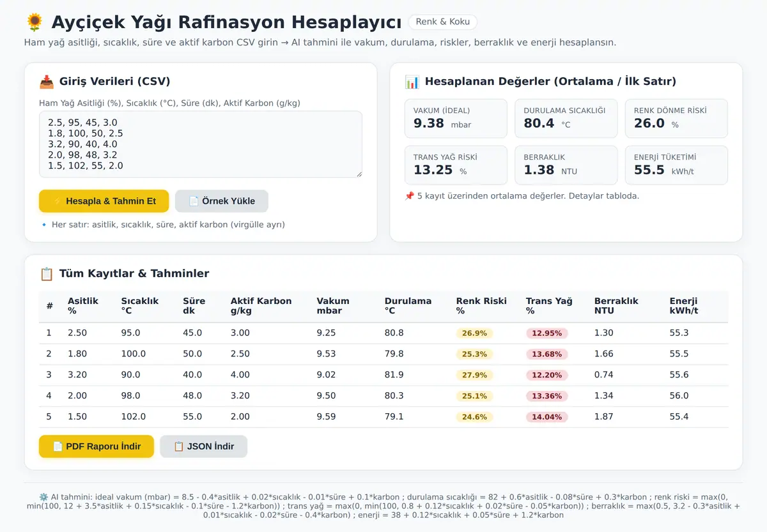Click duration value 50.0 in row 2
767x532 pixels.
pos(192,354)
